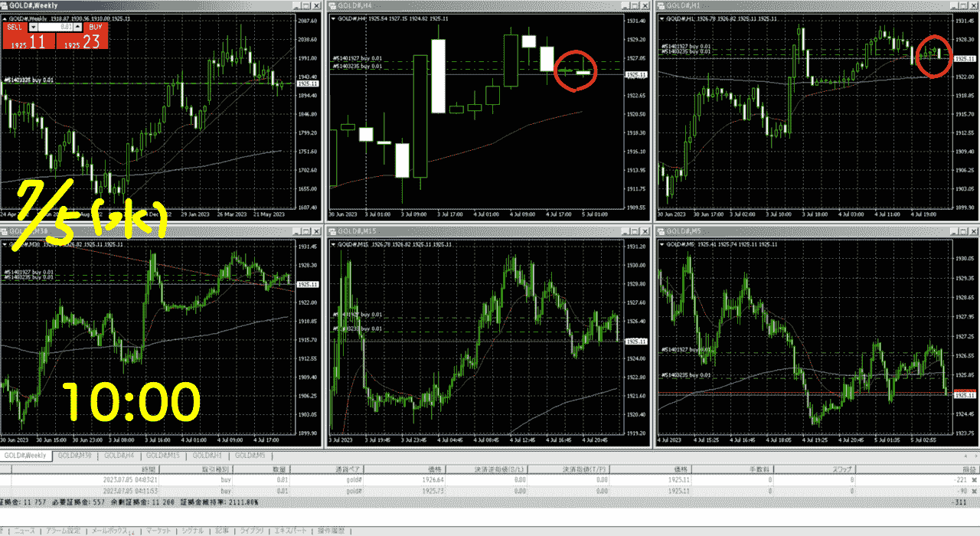The image size is (980, 536).
Task: Expand one-click trading arrow on H4 chart
Action: pyautogui.click(x=334, y=18)
